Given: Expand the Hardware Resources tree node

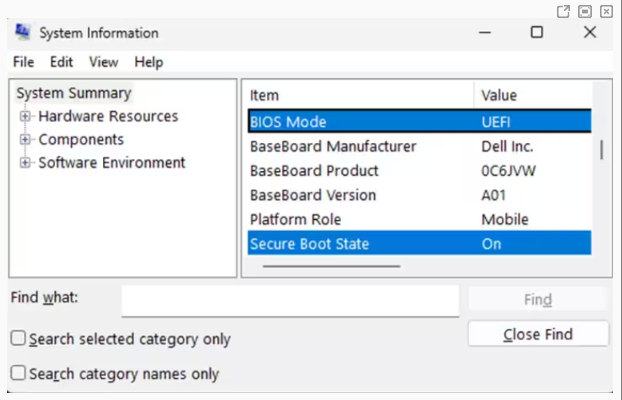Looking at the screenshot, I should (x=25, y=117).
